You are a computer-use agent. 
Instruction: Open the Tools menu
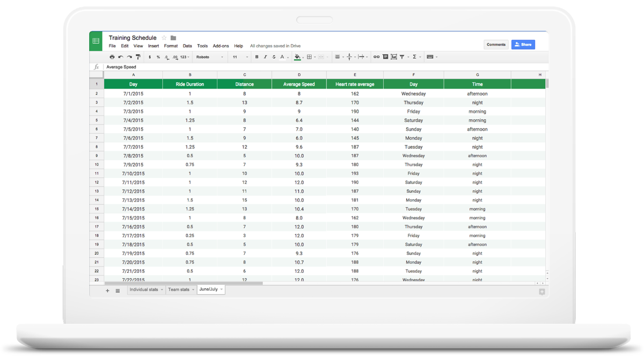(202, 46)
